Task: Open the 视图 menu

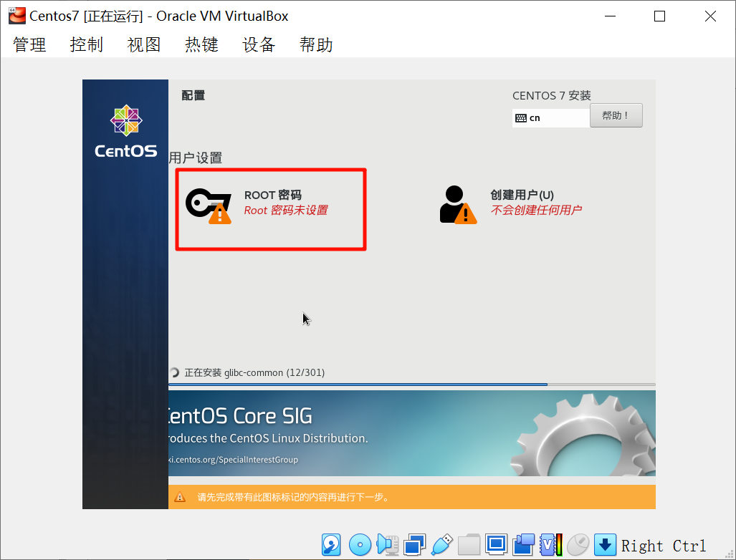Action: [143, 44]
